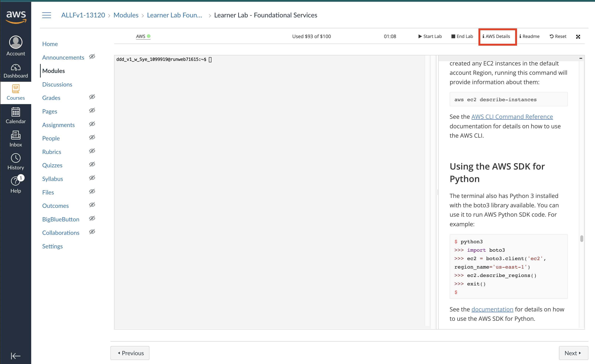This screenshot has height=364, width=595.
Task: Toggle the eye icon next to Grades
Action: (92, 97)
